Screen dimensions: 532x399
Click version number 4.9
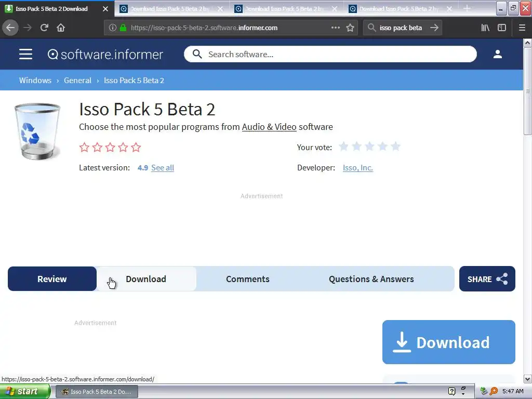point(143,168)
